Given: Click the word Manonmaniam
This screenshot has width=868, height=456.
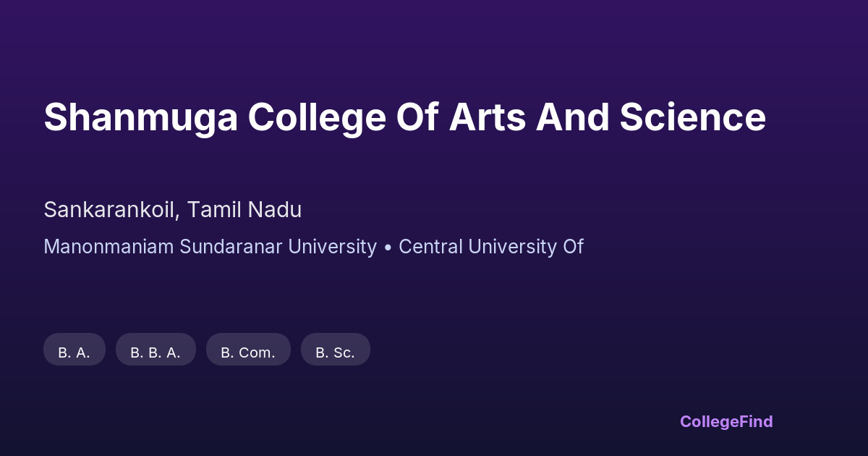Looking at the screenshot, I should (x=109, y=247).
